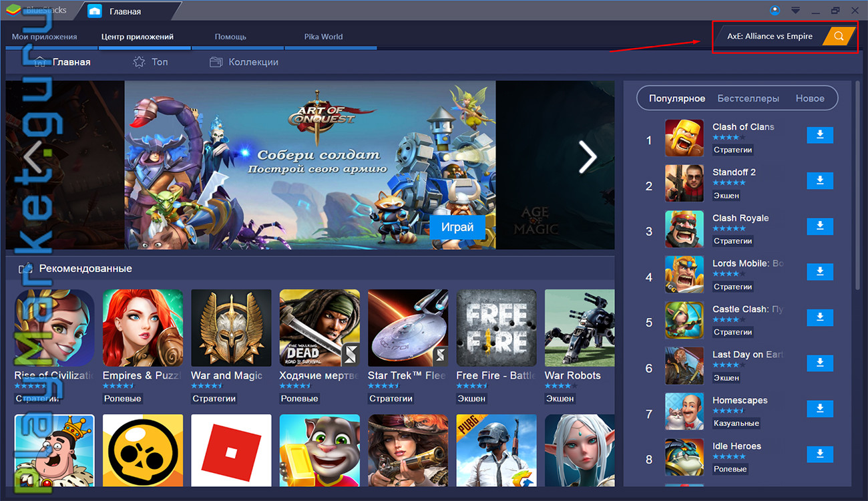Show Бестселлеры ranking list
The width and height of the screenshot is (868, 501).
pyautogui.click(x=748, y=98)
